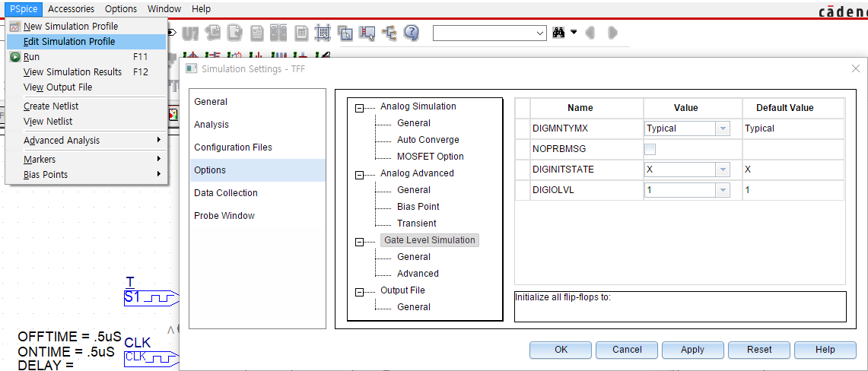The width and height of the screenshot is (868, 371).
Task: Expand the Bias Points submenu
Action: (x=86, y=175)
